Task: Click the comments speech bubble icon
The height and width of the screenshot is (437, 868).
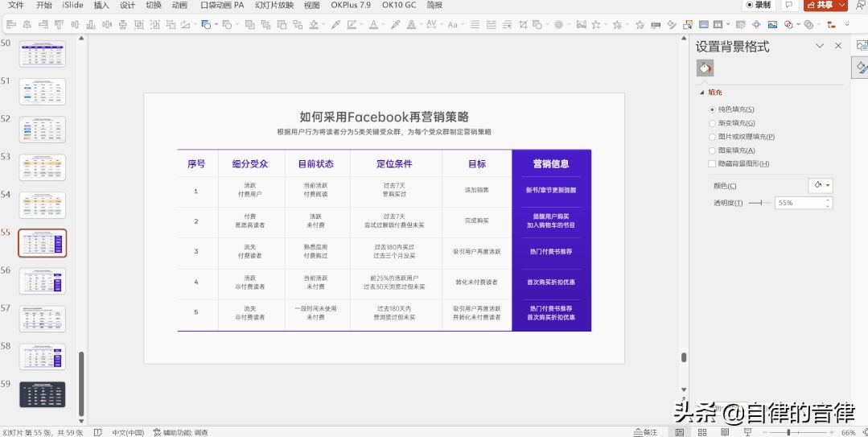Action: pos(789,5)
